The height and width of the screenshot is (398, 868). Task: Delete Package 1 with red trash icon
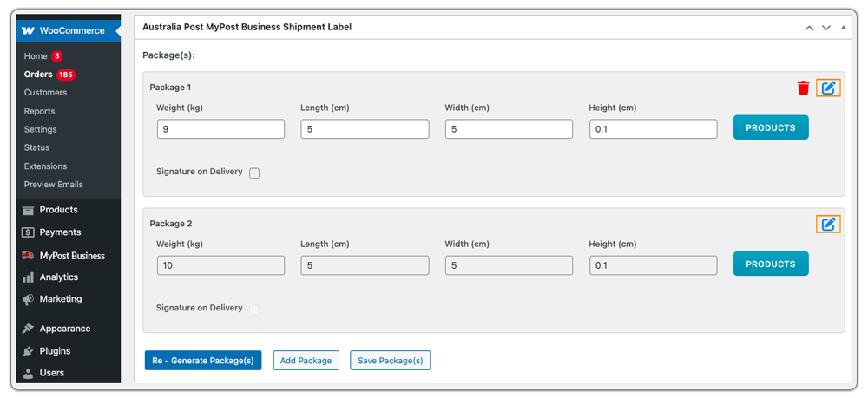[x=803, y=88]
